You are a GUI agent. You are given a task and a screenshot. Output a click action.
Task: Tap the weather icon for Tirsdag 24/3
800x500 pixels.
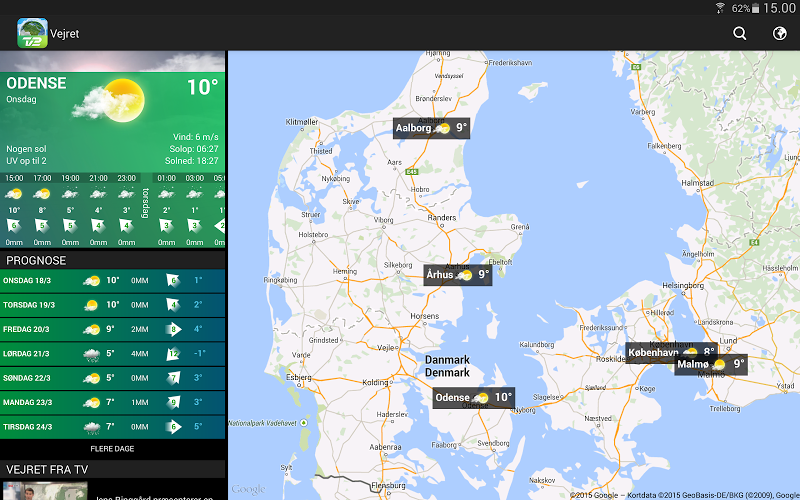click(92, 428)
